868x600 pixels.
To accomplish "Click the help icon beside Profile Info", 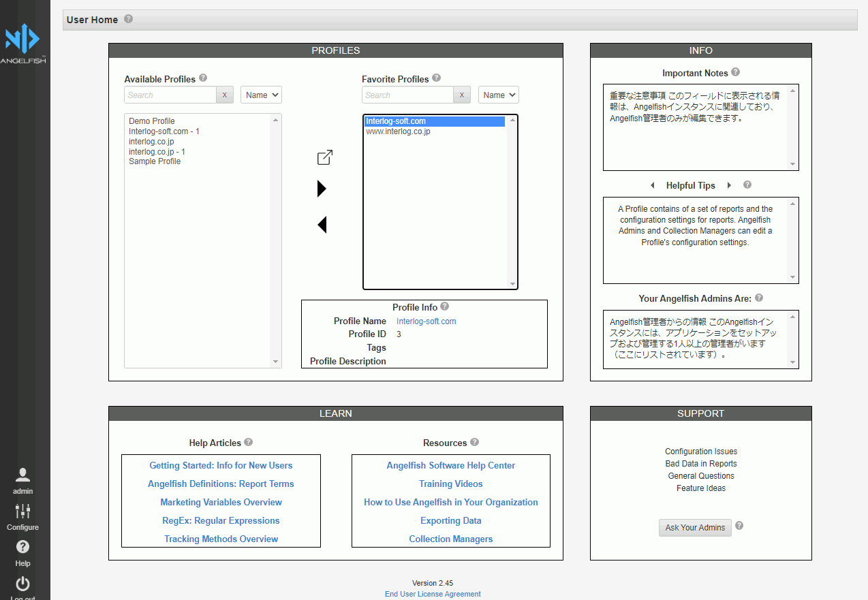I will 445,306.
